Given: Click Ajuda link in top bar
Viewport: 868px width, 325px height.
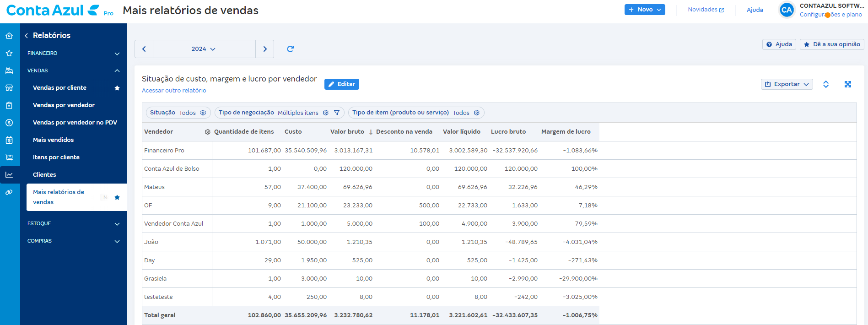Looking at the screenshot, I should [x=755, y=10].
